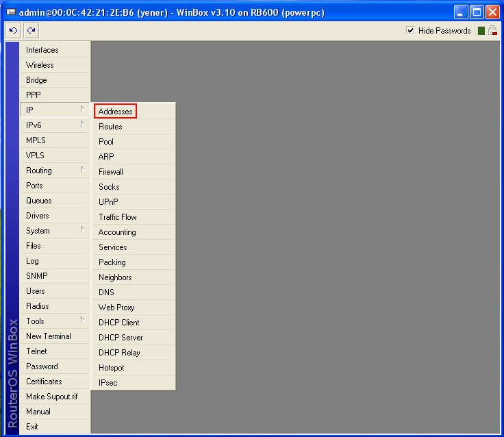Select IPsec in the IP submenu
This screenshot has height=437, width=504.
click(134, 383)
